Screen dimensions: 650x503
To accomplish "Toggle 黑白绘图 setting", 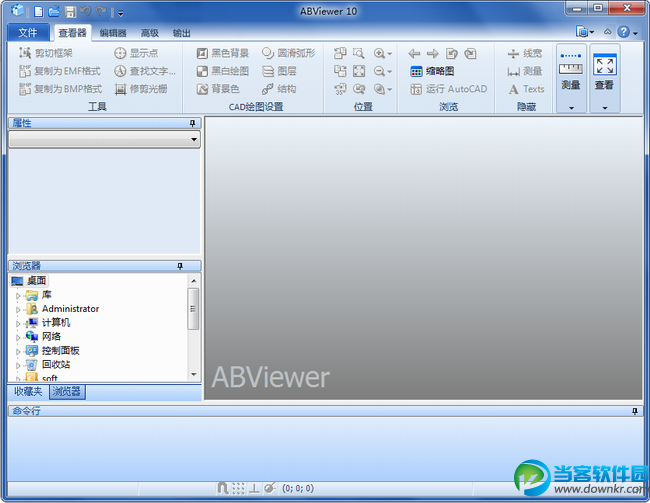I will [223, 71].
